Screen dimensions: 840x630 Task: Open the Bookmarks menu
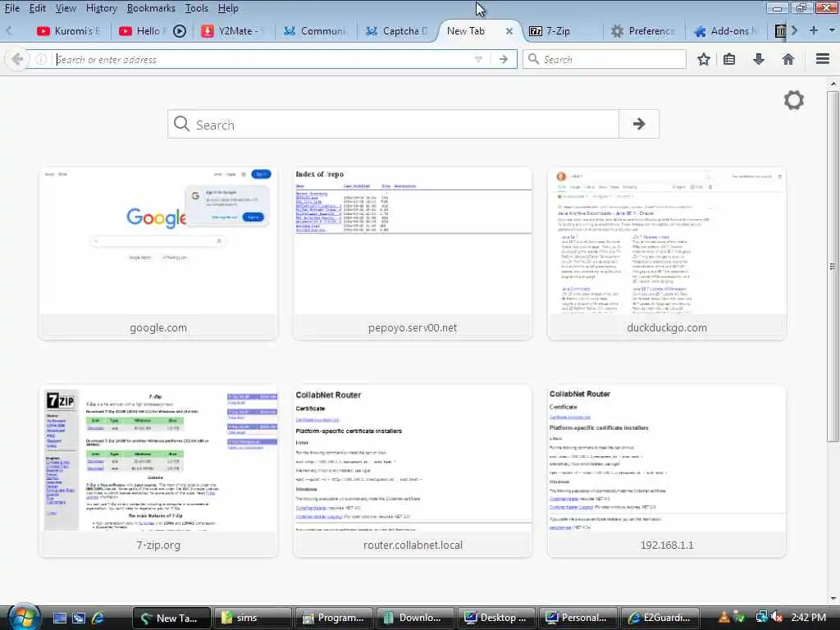coord(151,8)
